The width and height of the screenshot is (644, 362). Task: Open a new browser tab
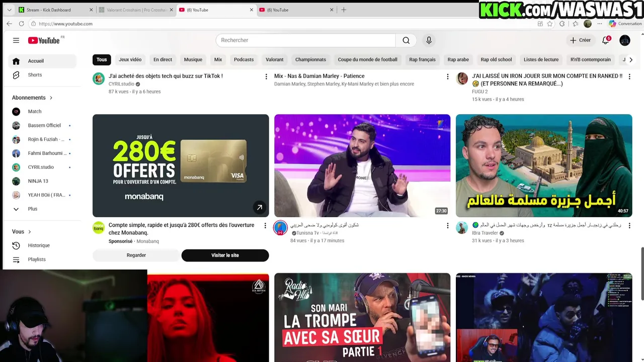(x=344, y=10)
